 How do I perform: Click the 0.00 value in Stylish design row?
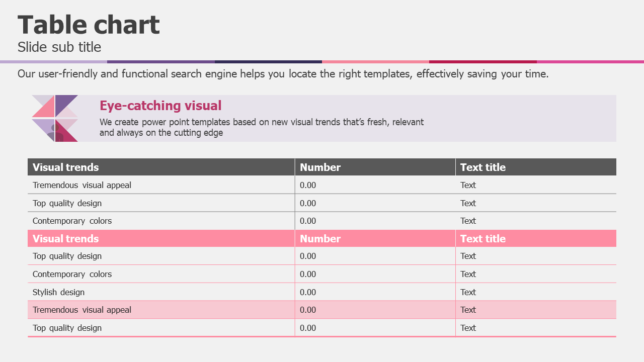click(308, 292)
